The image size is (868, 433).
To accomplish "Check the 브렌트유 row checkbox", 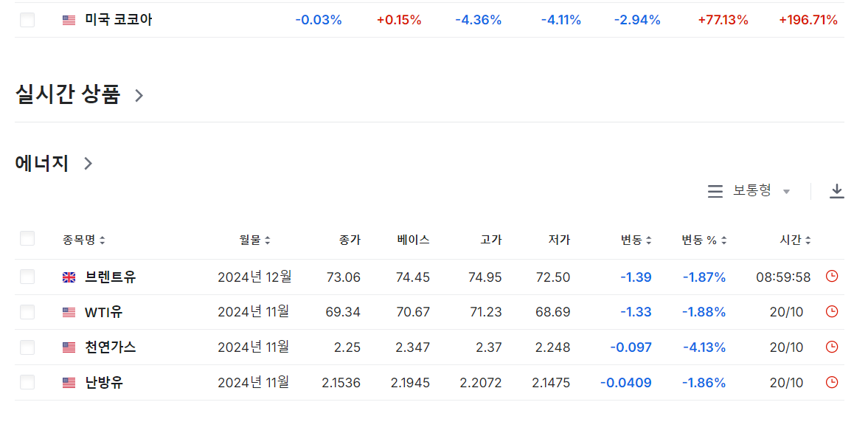I will 27,277.
